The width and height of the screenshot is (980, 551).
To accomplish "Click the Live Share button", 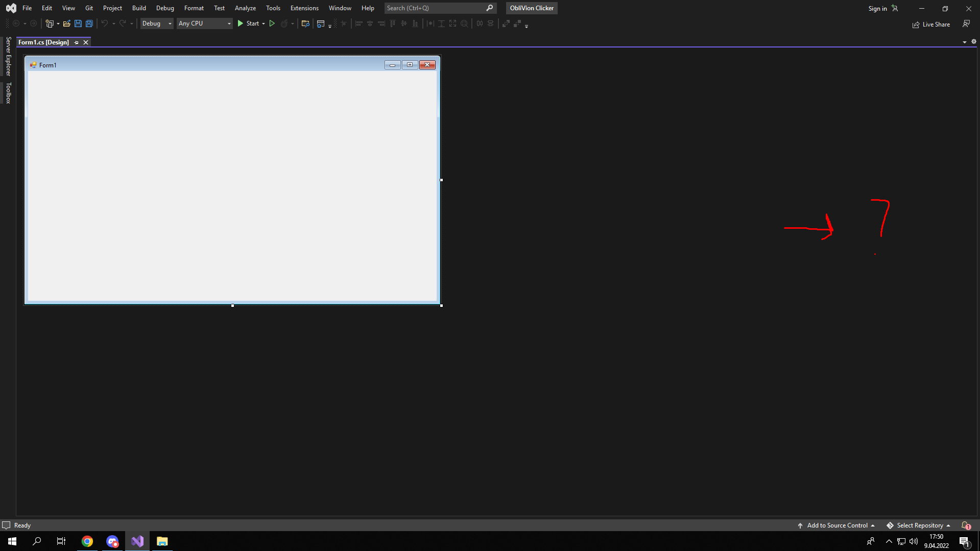I will (x=931, y=25).
